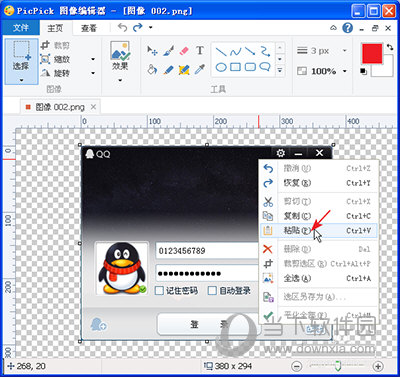The width and height of the screenshot is (400, 378).
Task: Click the zoom slider in status bar
Action: click(x=337, y=366)
